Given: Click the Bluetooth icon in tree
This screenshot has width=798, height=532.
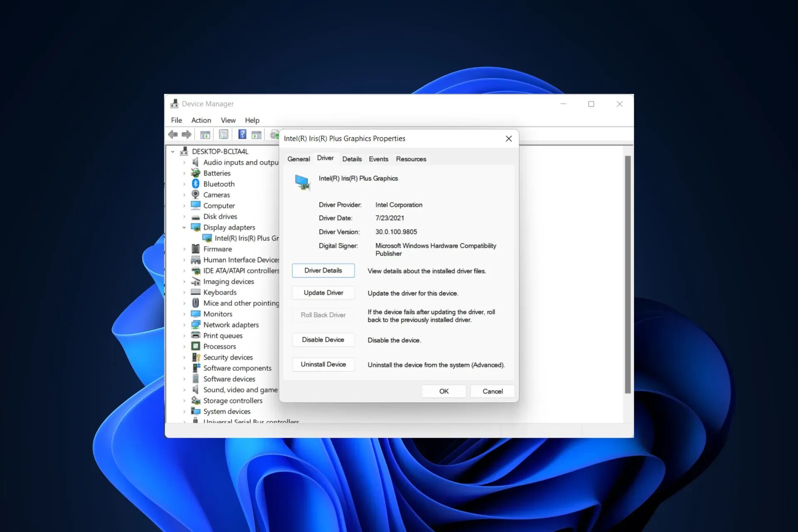Looking at the screenshot, I should click(x=196, y=184).
